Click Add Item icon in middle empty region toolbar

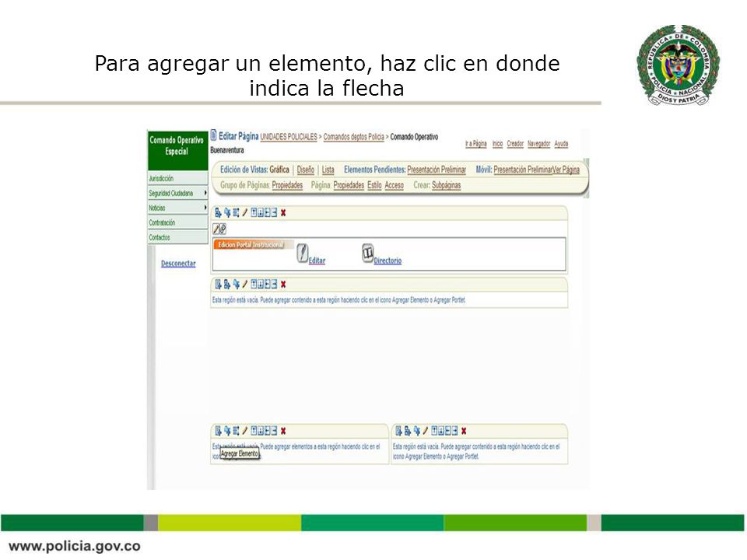(x=218, y=285)
